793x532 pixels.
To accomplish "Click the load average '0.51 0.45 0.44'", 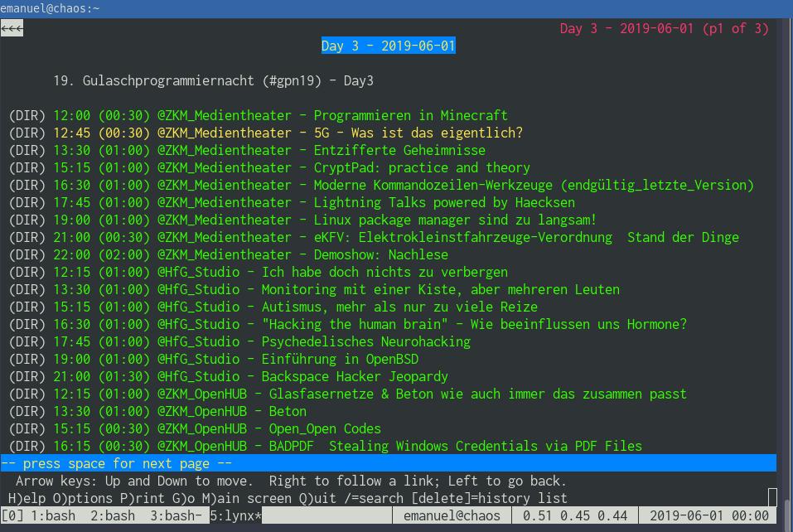I will (x=574, y=515).
